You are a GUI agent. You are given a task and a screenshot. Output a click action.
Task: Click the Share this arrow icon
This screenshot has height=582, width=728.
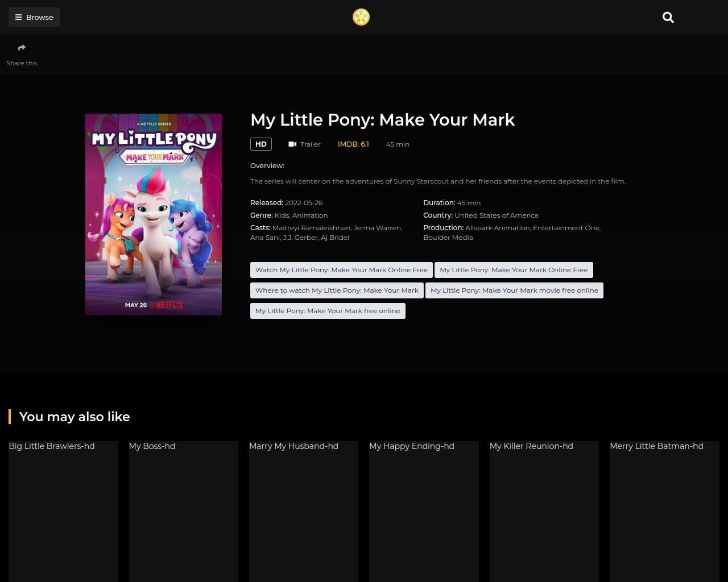(x=22, y=48)
